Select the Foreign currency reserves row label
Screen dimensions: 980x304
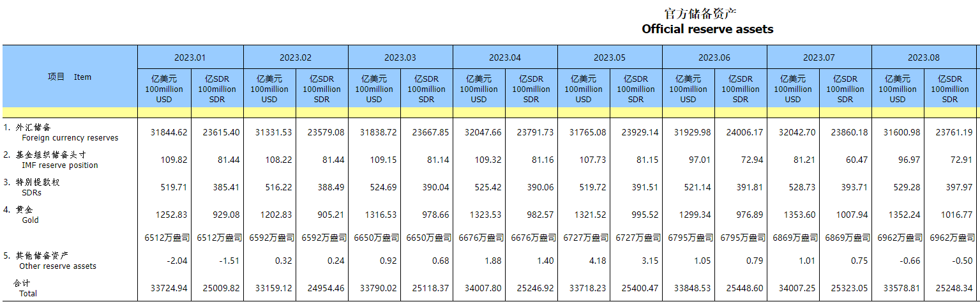70,137
